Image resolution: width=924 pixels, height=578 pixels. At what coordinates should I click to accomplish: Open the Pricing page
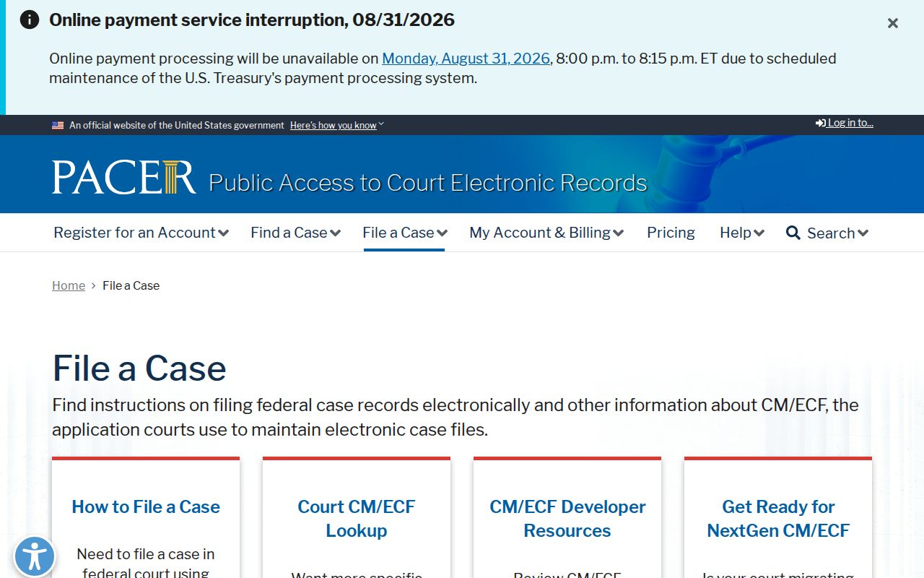tap(671, 233)
